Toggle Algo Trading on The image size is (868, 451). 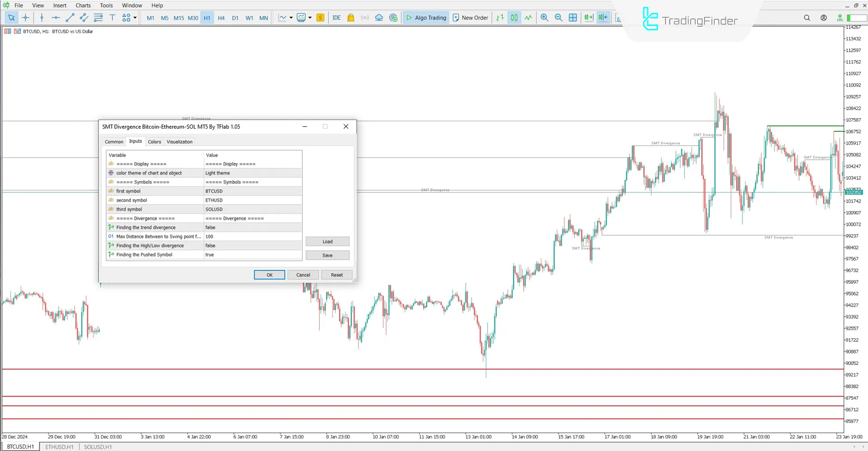(426, 18)
